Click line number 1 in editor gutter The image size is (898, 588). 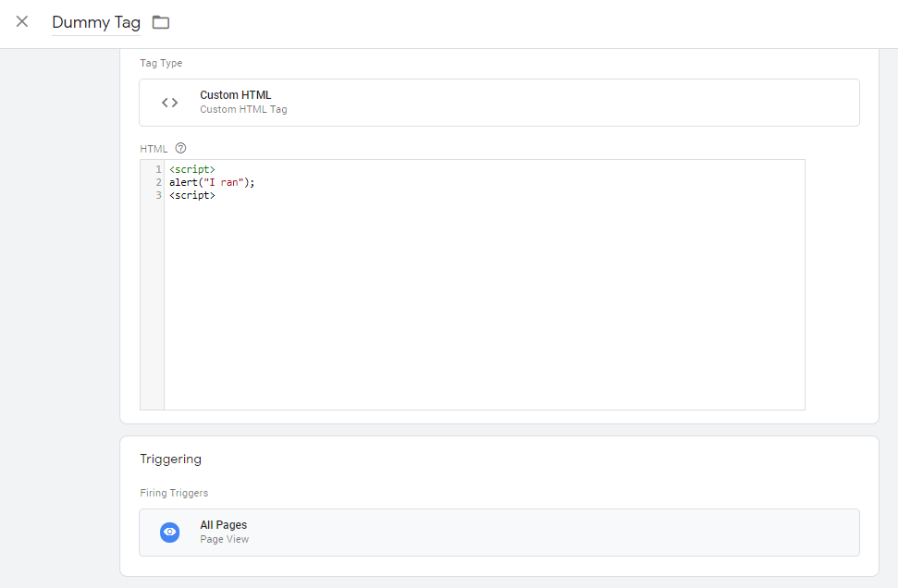click(x=158, y=170)
